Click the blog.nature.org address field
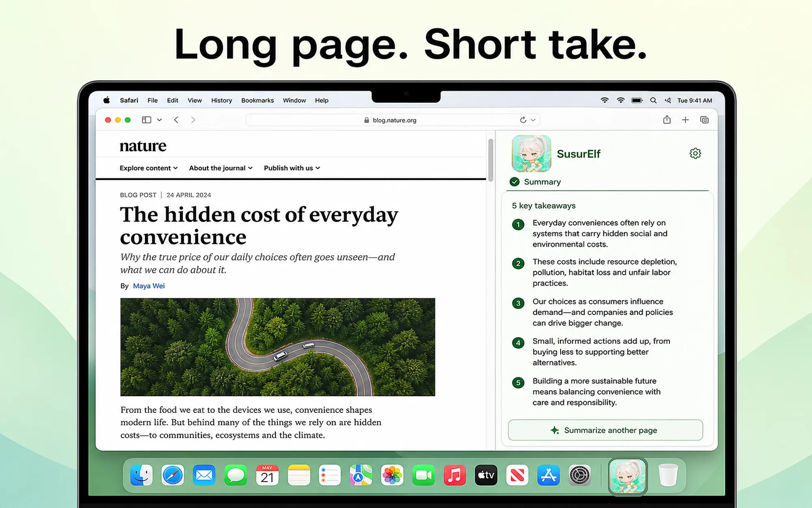 (x=393, y=120)
